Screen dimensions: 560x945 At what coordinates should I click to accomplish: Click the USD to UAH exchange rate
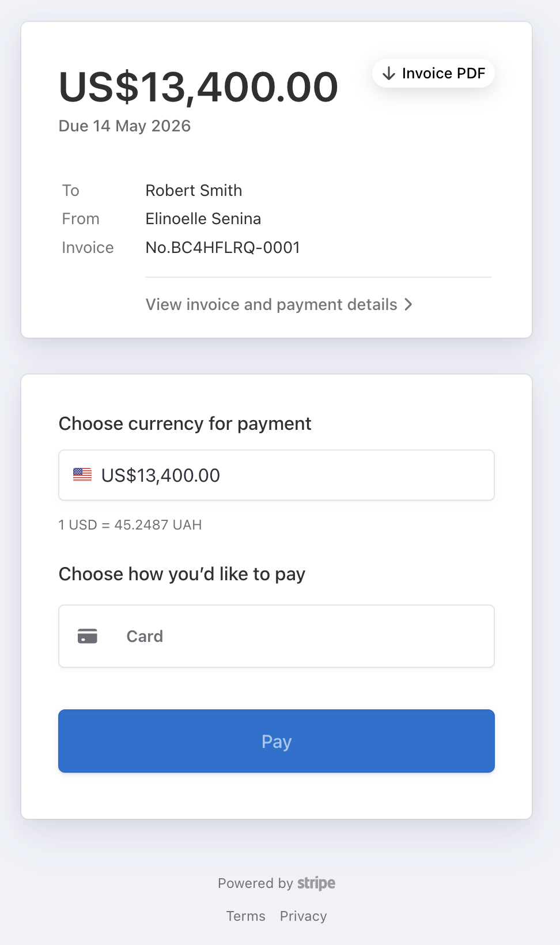click(x=130, y=525)
